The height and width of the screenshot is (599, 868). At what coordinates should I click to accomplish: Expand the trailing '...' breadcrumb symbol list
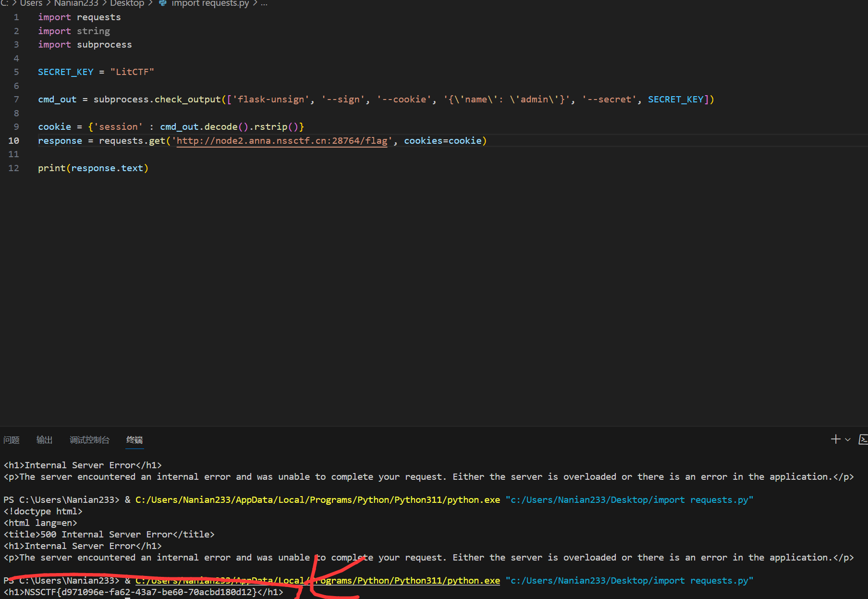pyautogui.click(x=264, y=3)
